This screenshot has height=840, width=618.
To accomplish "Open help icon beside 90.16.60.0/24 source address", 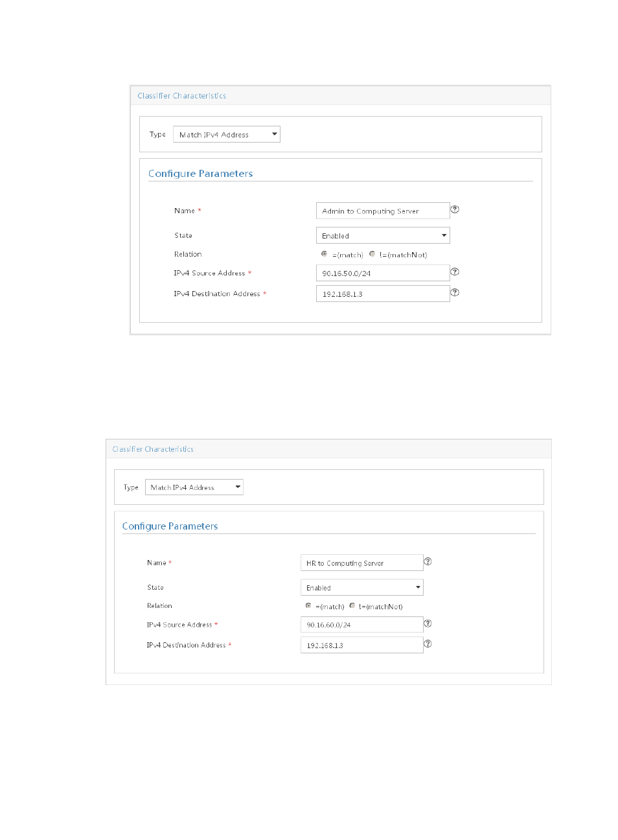I will pos(428,624).
